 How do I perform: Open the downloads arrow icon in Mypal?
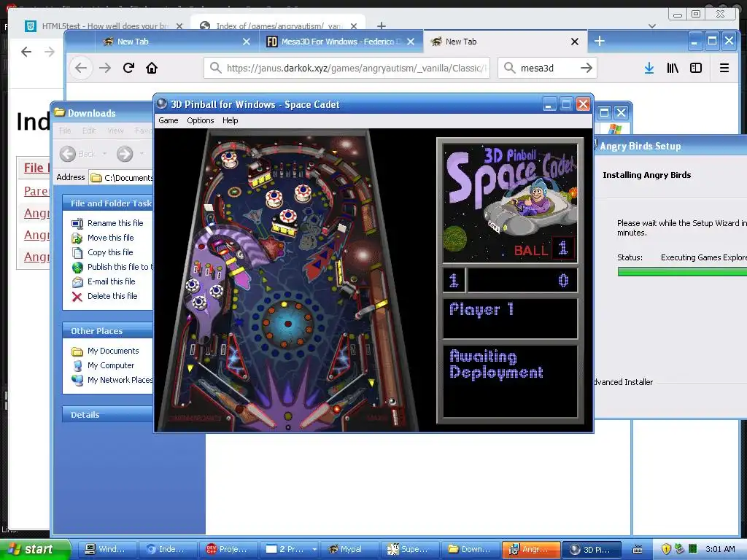pyautogui.click(x=649, y=68)
